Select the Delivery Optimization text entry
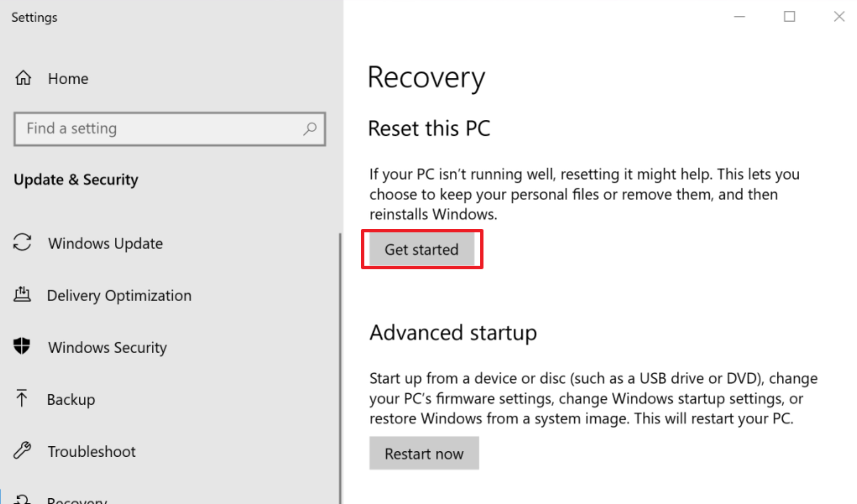857x504 pixels. (x=119, y=296)
